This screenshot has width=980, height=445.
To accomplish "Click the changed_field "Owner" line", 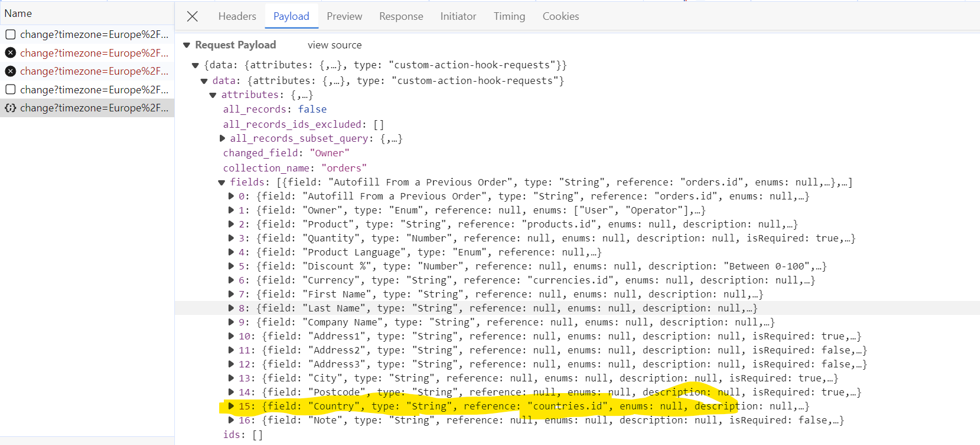I will pos(286,153).
